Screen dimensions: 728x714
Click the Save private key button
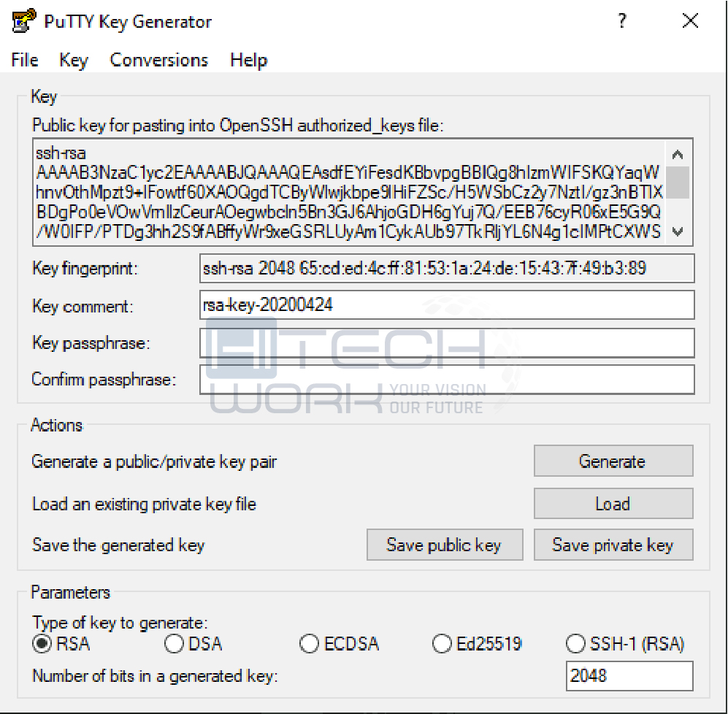pyautogui.click(x=613, y=545)
